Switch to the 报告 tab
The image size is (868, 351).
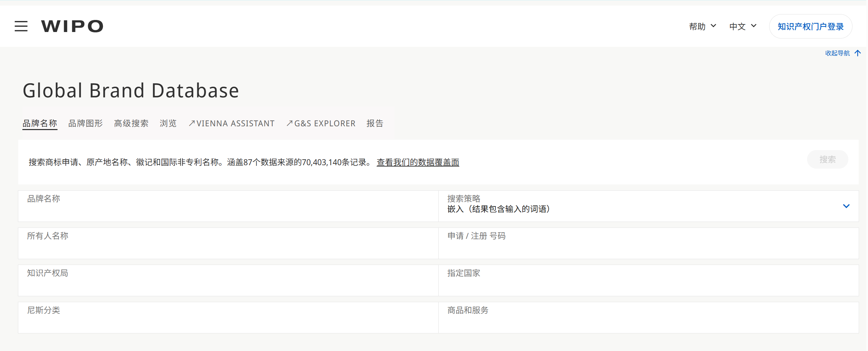tap(375, 123)
